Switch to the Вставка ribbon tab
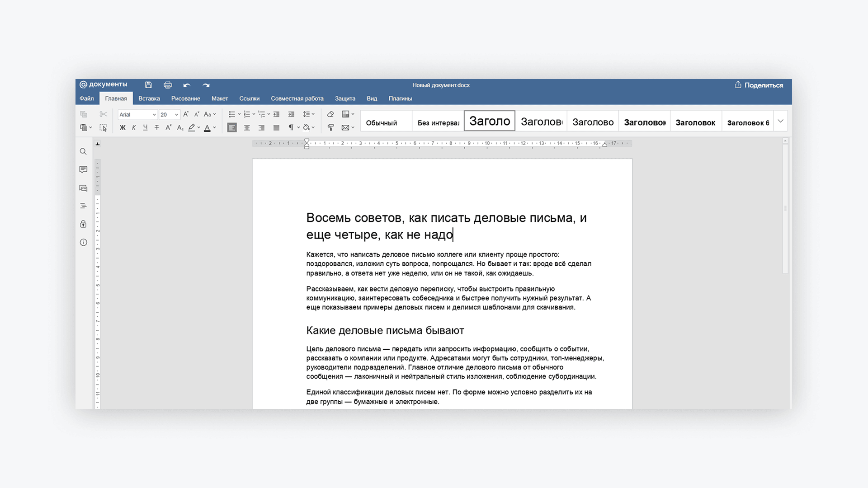This screenshot has height=488, width=868. (x=149, y=98)
